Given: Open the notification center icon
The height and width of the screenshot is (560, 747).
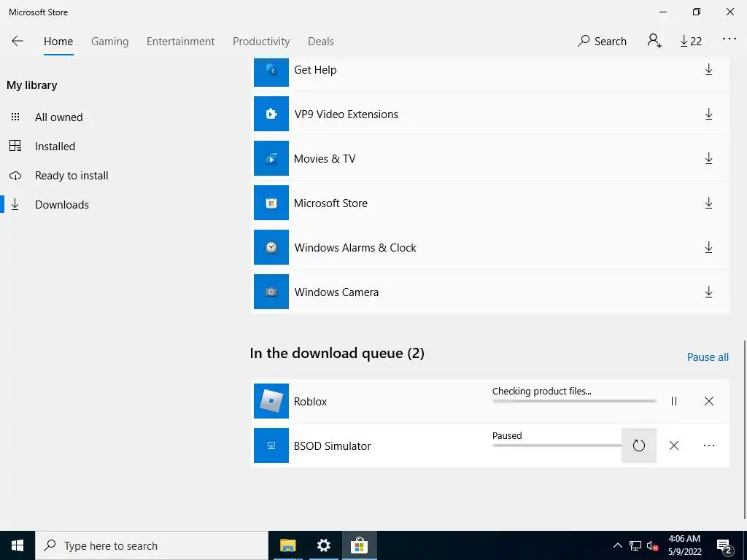Looking at the screenshot, I should [x=724, y=546].
